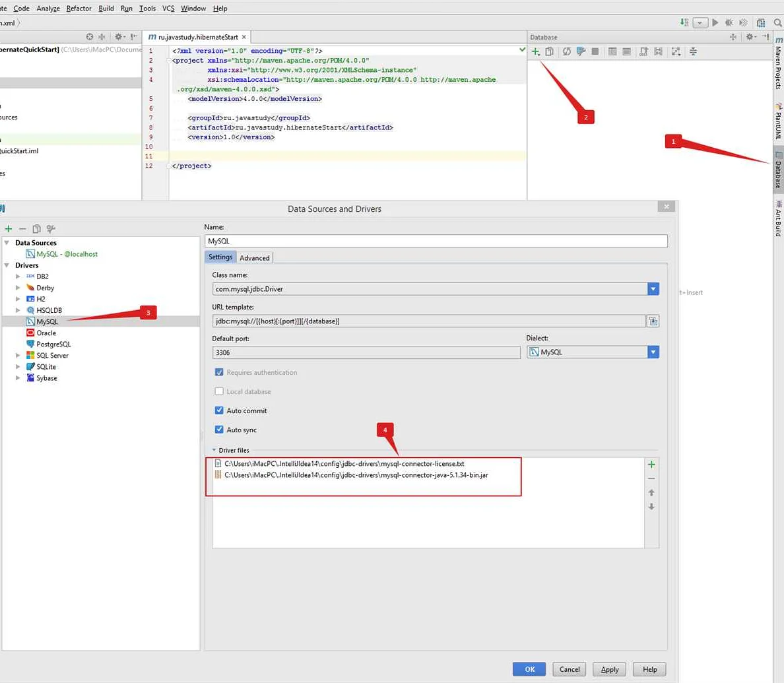Click the green plus in Database panel
784x683 pixels.
pos(535,51)
